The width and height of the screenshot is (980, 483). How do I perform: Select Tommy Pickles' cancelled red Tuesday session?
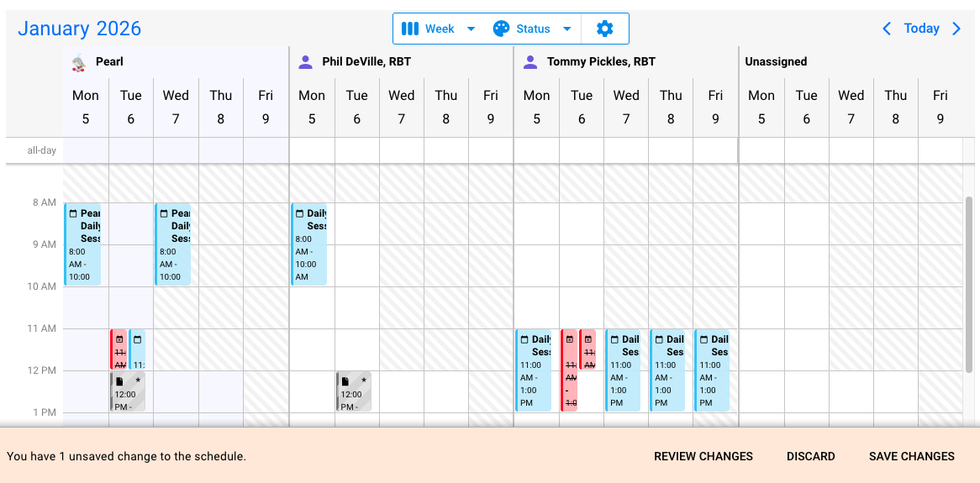[569, 370]
